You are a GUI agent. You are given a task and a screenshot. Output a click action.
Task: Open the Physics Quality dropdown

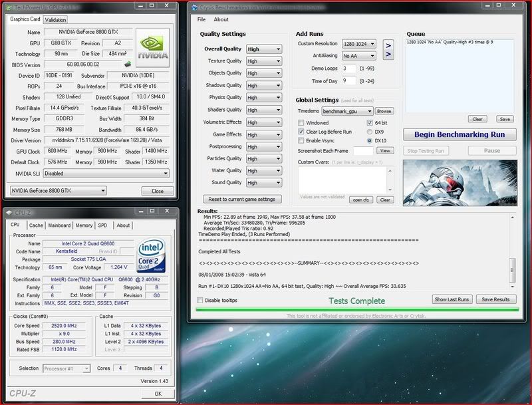point(264,98)
